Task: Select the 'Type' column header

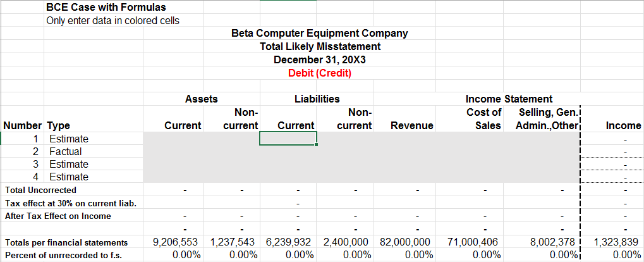Action: [59, 125]
